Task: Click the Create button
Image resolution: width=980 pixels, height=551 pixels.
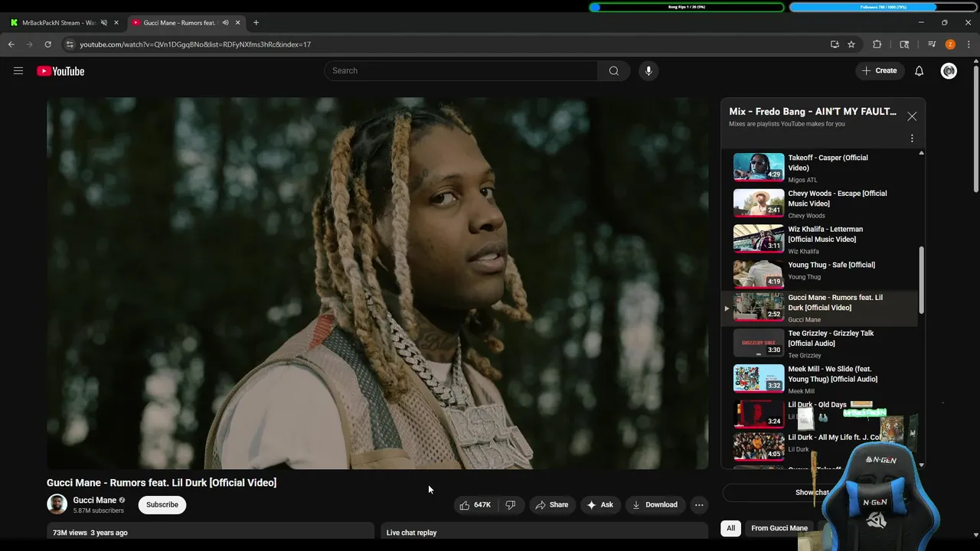Action: 879,70
